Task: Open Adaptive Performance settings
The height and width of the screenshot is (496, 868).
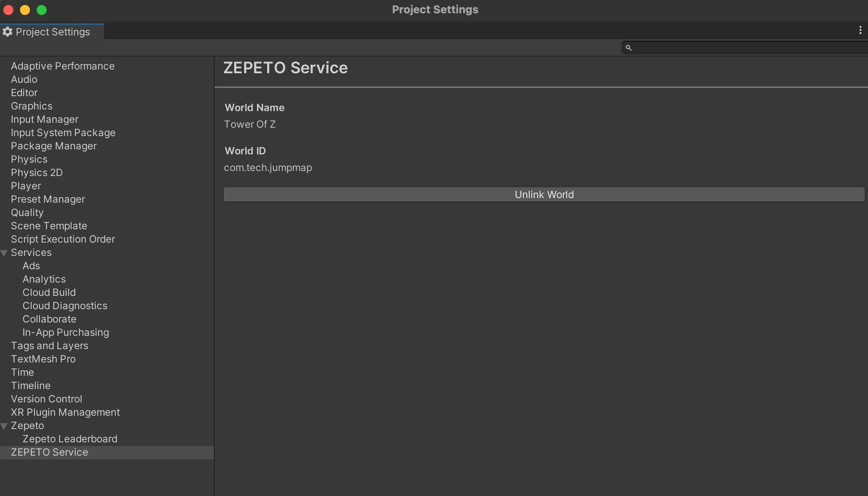Action: point(62,66)
